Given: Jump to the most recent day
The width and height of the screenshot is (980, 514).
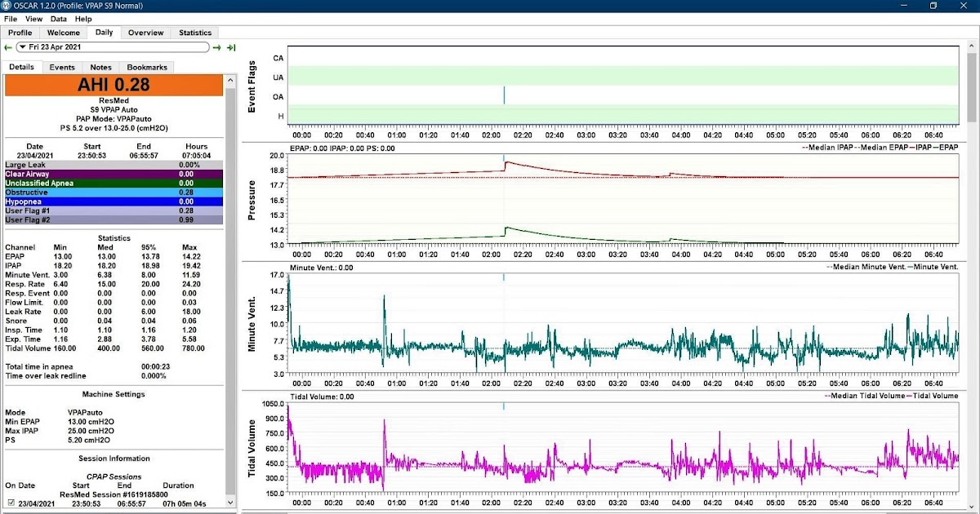Looking at the screenshot, I should [230, 47].
